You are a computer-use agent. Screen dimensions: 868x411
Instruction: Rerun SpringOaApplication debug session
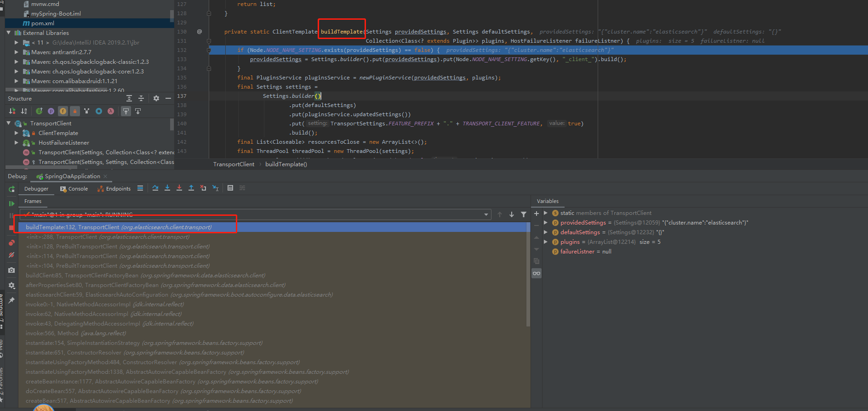click(11, 189)
